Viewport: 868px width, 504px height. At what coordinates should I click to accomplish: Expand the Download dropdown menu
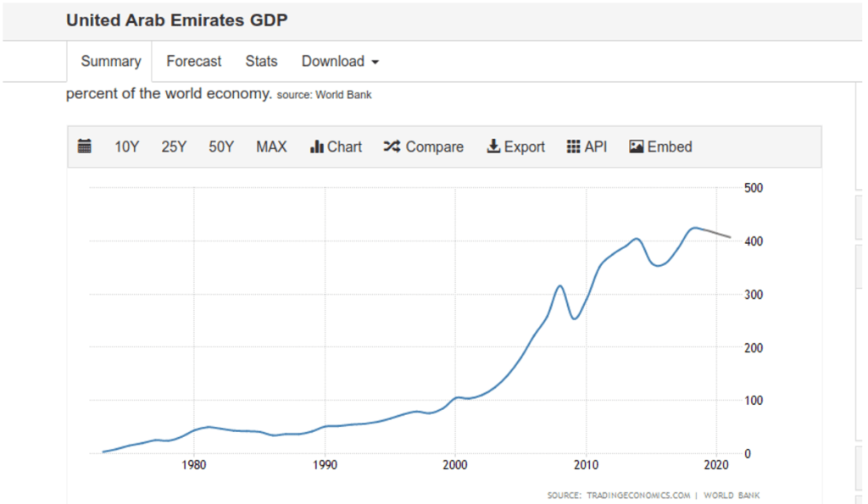[x=340, y=61]
